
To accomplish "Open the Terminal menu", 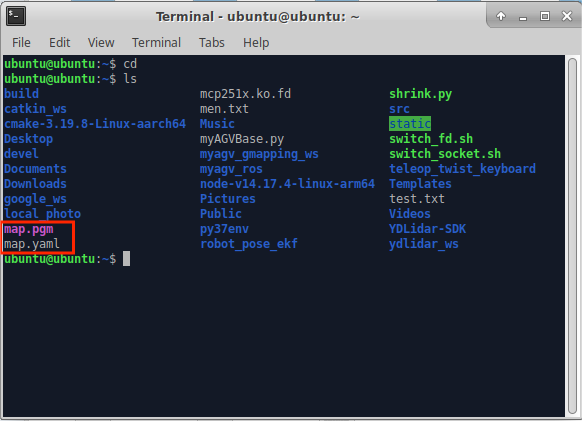I will click(156, 43).
